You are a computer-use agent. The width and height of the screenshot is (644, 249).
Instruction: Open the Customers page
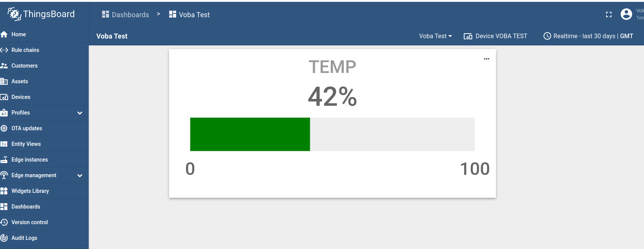tap(24, 66)
